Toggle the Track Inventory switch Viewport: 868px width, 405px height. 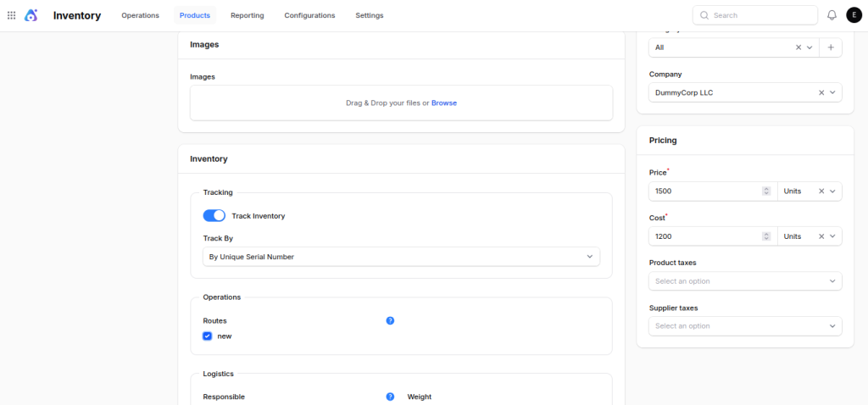[x=214, y=216]
